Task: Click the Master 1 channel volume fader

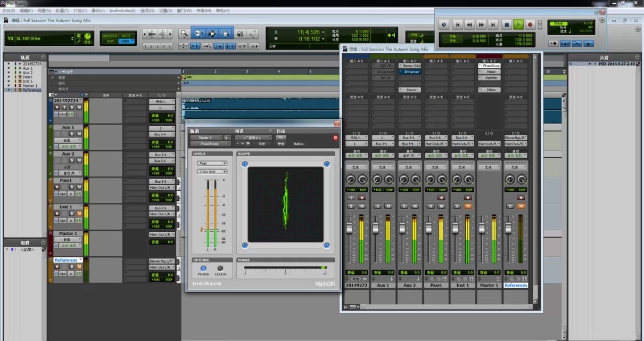Action: click(x=482, y=228)
